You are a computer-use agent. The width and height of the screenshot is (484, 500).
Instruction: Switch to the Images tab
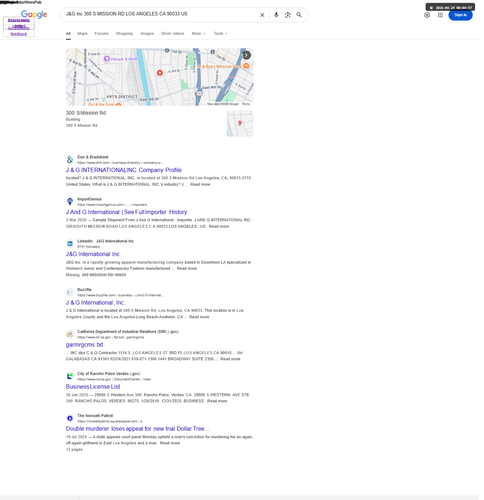click(x=147, y=33)
